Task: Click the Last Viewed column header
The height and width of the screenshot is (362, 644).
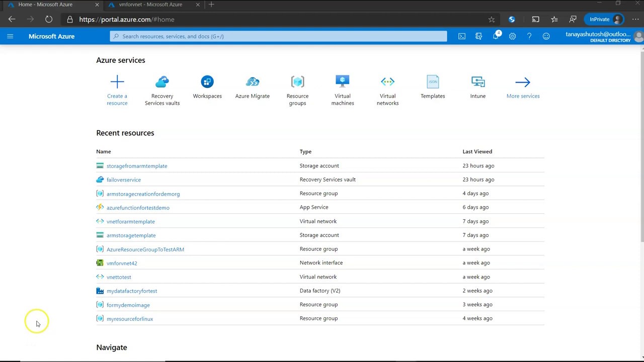Action: pos(477,151)
